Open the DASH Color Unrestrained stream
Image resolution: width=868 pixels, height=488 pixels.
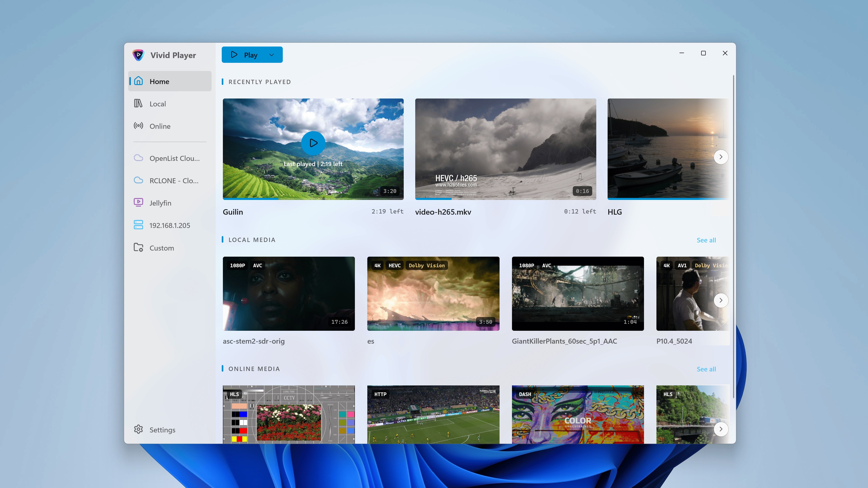click(x=578, y=415)
